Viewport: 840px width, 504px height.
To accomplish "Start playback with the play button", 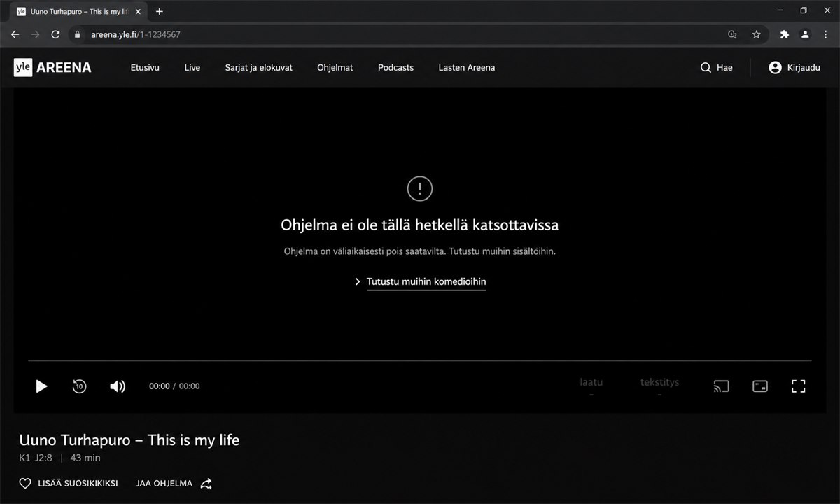I will click(41, 386).
